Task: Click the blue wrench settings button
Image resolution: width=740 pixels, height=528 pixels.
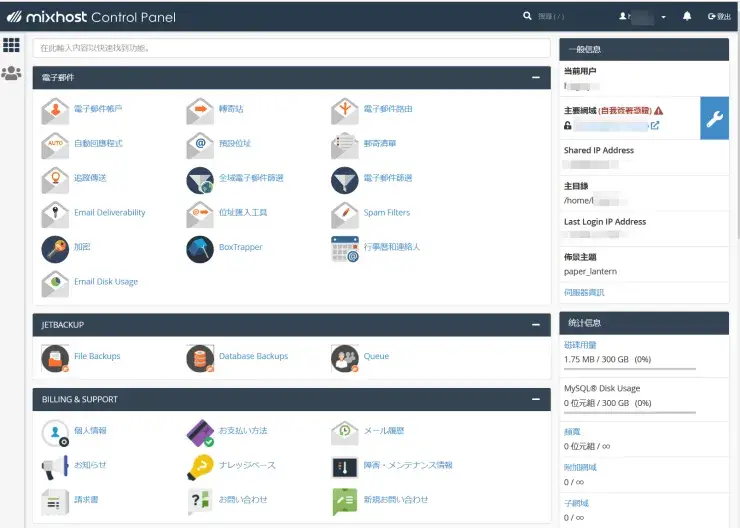Action: click(x=715, y=118)
